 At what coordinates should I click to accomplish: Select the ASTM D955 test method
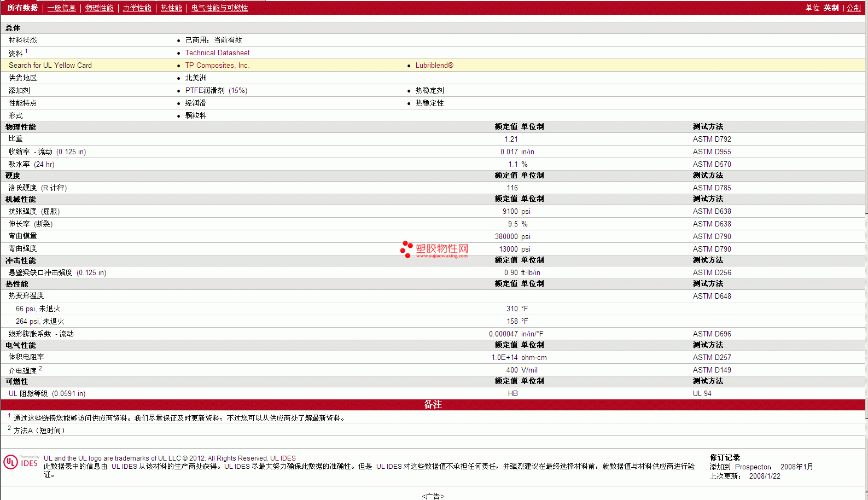[x=712, y=152]
